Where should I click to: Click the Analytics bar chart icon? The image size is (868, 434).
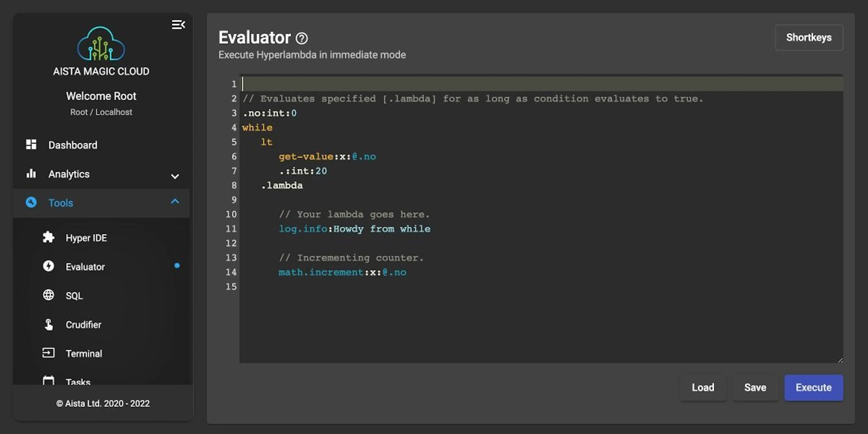pyautogui.click(x=31, y=174)
